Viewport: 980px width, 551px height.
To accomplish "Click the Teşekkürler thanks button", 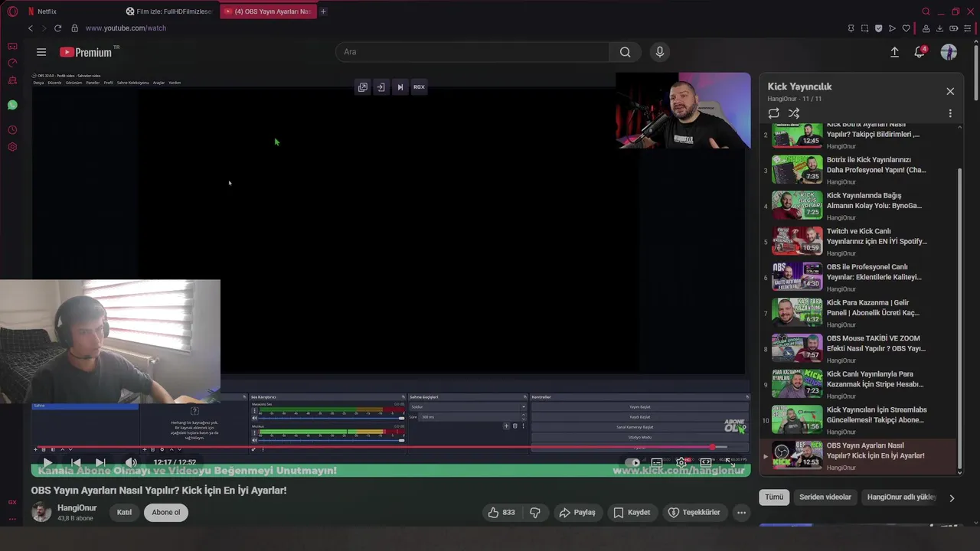I will 694,513.
